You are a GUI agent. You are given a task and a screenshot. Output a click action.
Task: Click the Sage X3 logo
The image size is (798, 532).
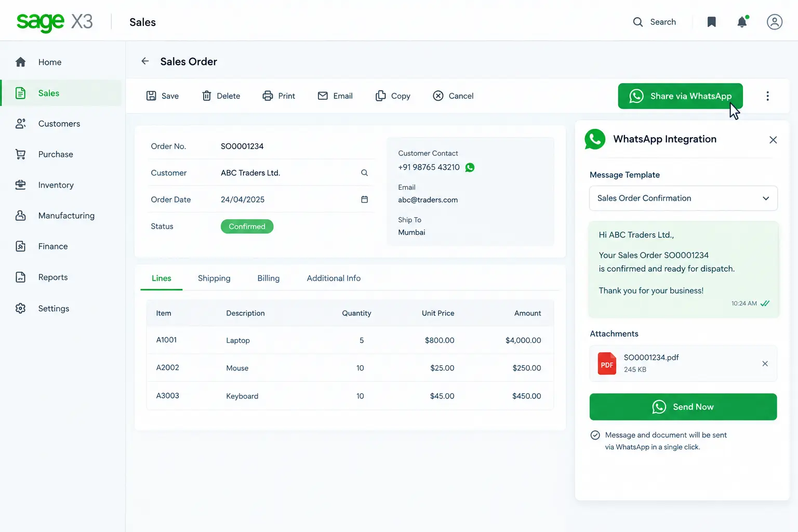[55, 22]
